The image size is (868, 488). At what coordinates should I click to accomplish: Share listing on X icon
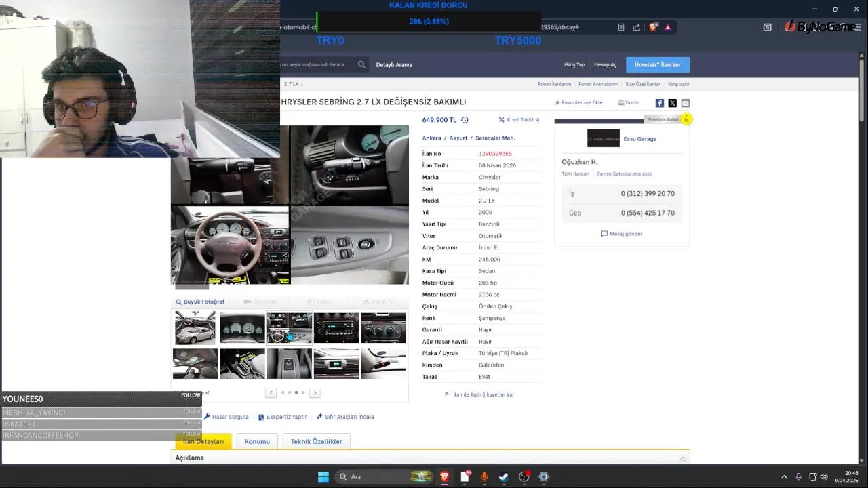pyautogui.click(x=672, y=103)
